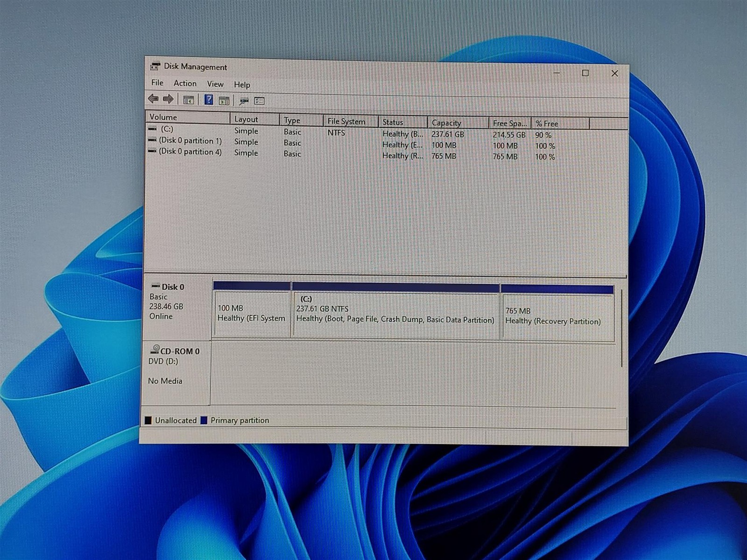Image resolution: width=747 pixels, height=560 pixels.
Task: Click the No Media text under CD-ROM 0
Action: point(165,381)
